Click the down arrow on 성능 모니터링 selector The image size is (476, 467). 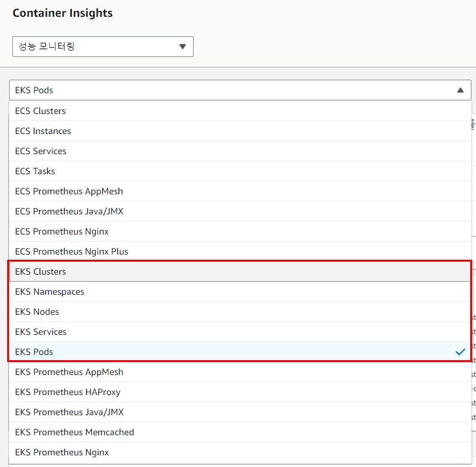[183, 47]
